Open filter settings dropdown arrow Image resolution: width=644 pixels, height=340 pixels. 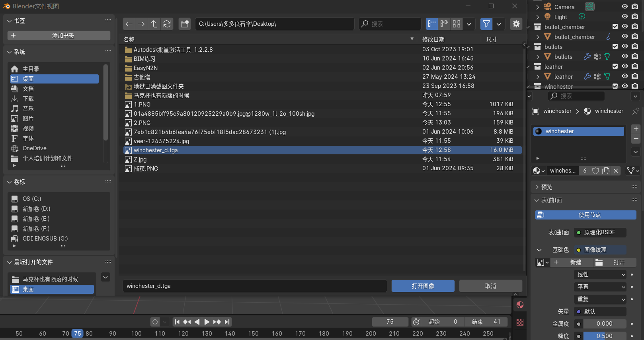click(x=499, y=24)
